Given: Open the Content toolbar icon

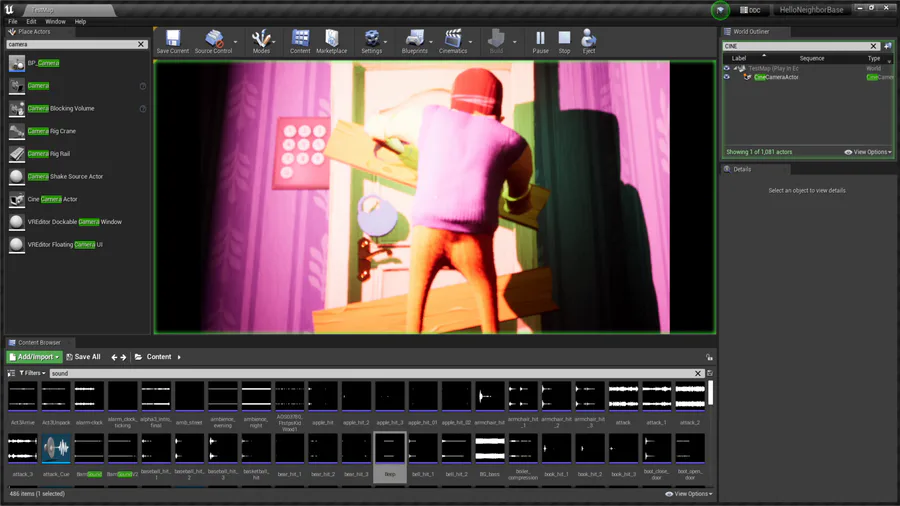Looking at the screenshot, I should click(300, 41).
